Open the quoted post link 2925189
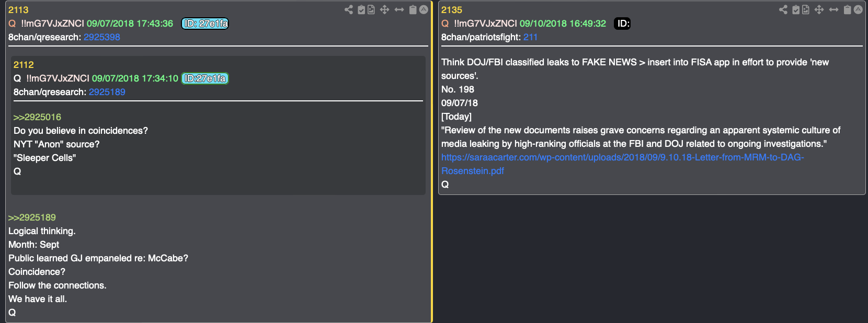The image size is (868, 323). [x=107, y=92]
